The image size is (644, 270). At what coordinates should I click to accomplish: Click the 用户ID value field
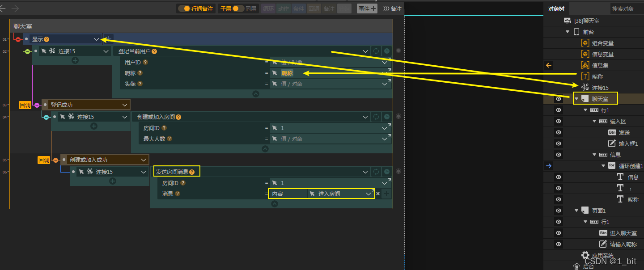click(330, 62)
